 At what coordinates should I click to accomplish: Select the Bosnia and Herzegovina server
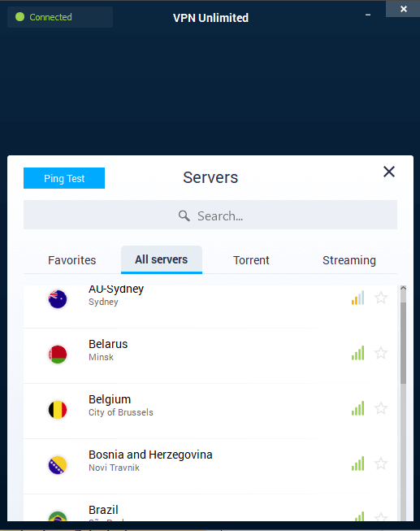coord(150,455)
